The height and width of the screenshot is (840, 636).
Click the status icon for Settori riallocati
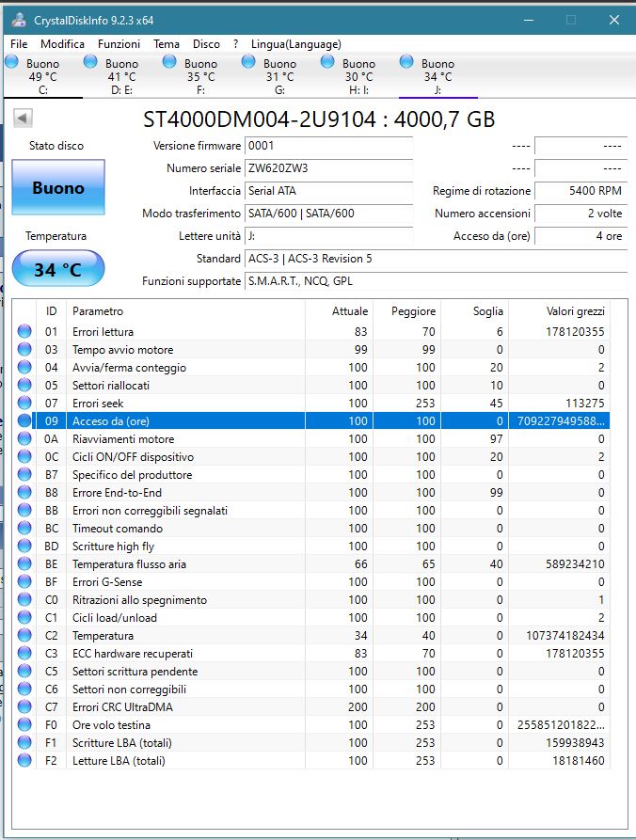24,385
